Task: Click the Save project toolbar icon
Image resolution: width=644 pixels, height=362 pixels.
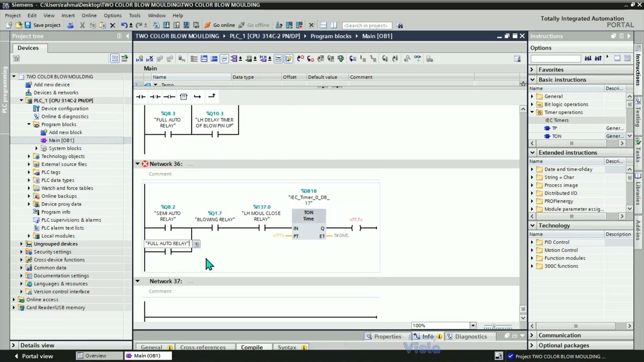Action: point(28,25)
